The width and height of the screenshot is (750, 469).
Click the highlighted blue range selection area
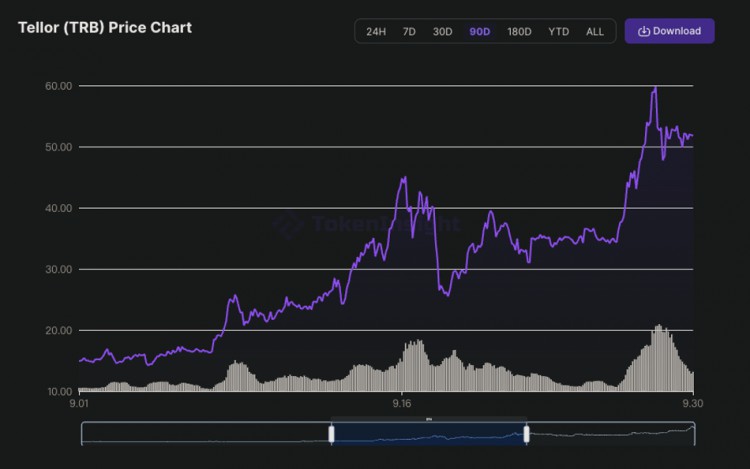click(x=428, y=433)
